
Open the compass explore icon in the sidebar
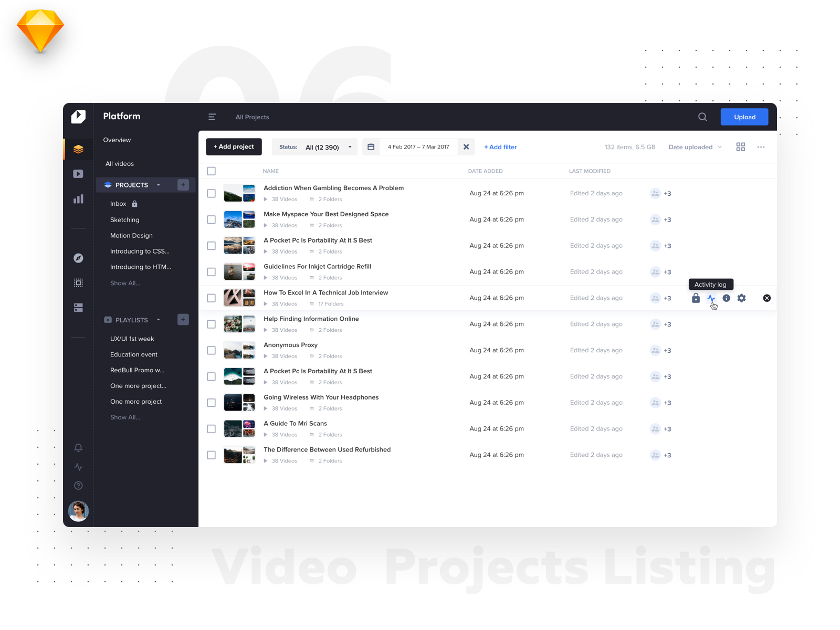click(78, 258)
